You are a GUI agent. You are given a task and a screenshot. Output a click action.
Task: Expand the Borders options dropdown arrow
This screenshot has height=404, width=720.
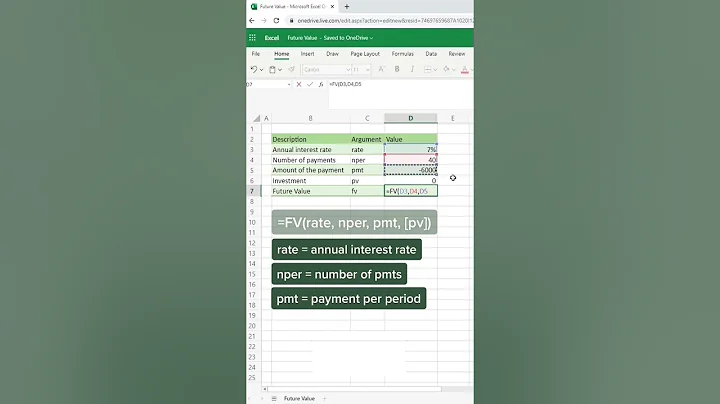[x=435, y=70]
